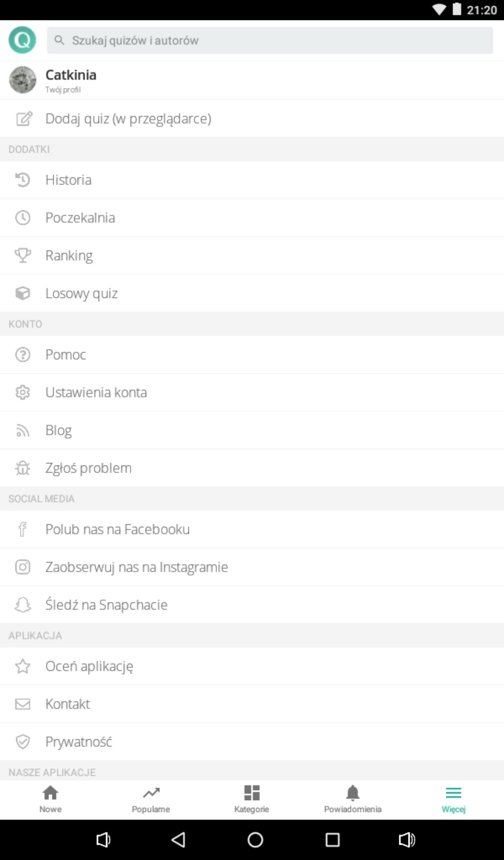Tap the Instagram camera icon
Screen dimensions: 504x860
tap(22, 567)
